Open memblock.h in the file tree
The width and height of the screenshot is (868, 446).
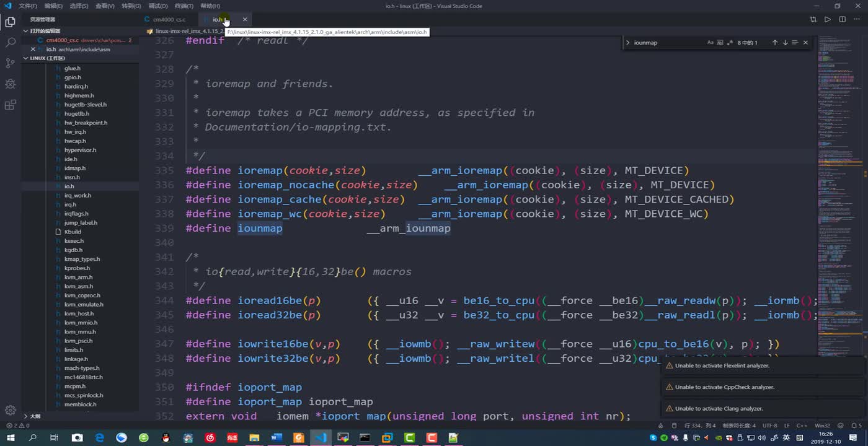click(x=80, y=404)
